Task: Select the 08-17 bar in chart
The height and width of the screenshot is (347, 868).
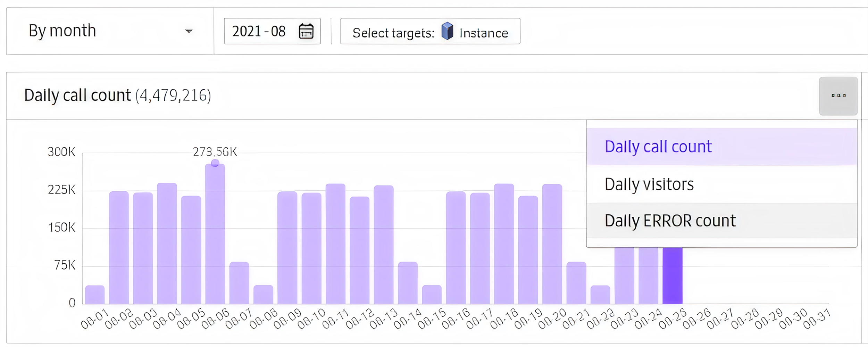Action: [x=480, y=248]
